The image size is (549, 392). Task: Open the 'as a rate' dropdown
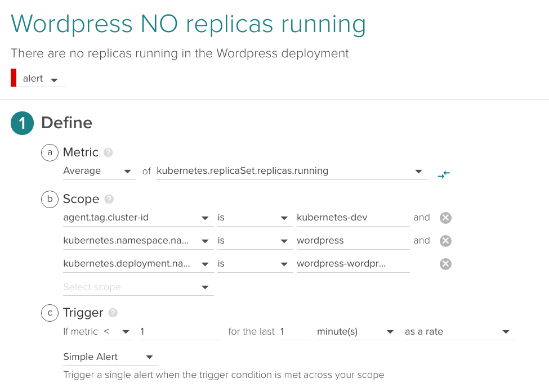(x=459, y=332)
